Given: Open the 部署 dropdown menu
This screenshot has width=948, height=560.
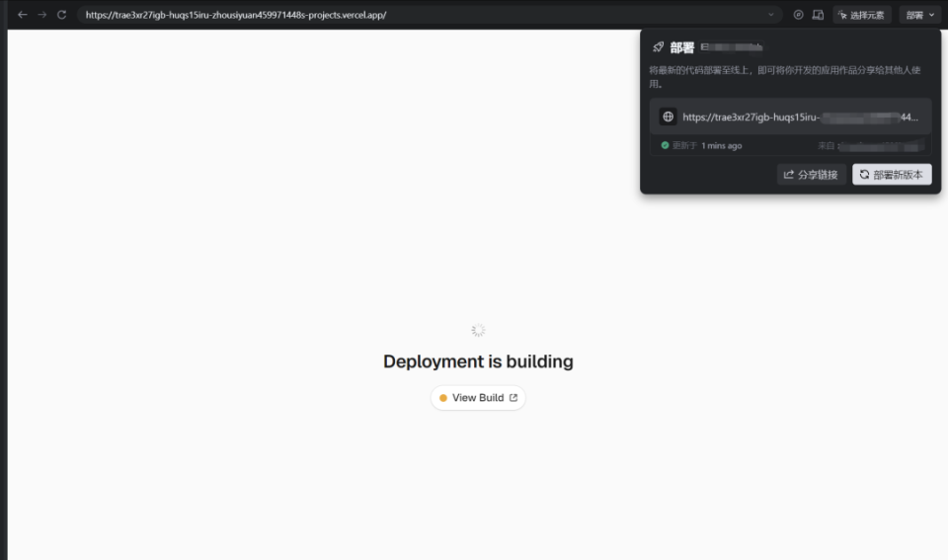Looking at the screenshot, I should click(919, 15).
